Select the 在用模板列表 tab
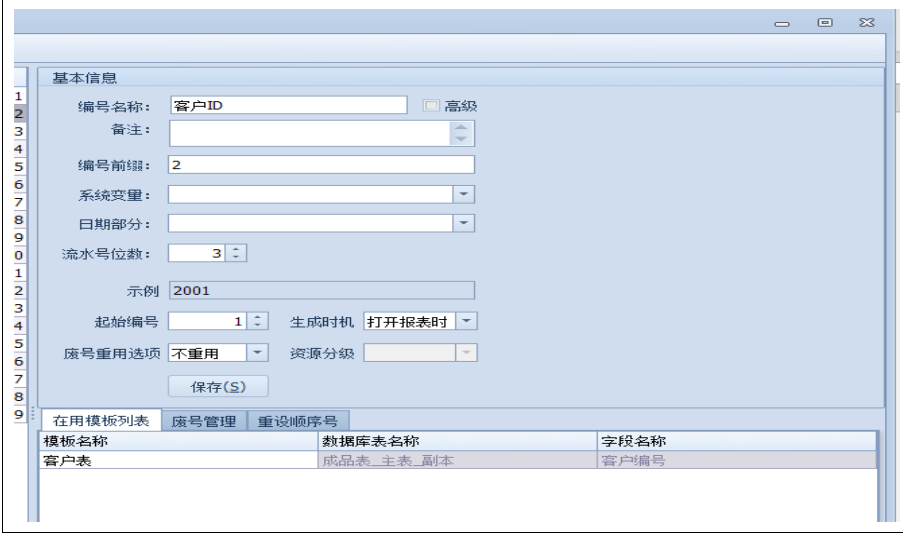This screenshot has width=903, height=533. pos(99,421)
